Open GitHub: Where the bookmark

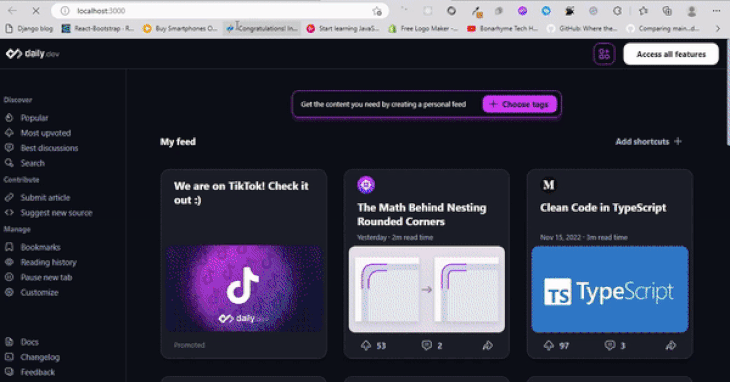coord(582,28)
